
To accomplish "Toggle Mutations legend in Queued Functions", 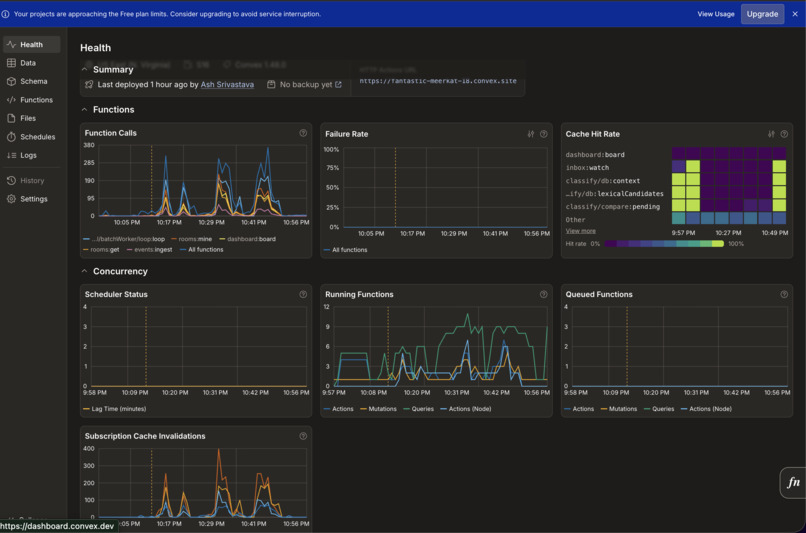I will click(619, 409).
